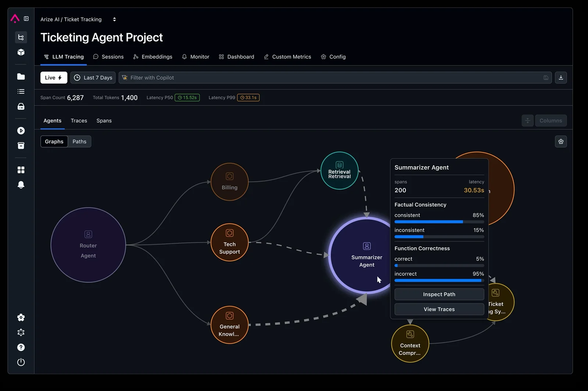Open the help question mark icon in sidebar
This screenshot has height=391, width=588.
coord(21,347)
